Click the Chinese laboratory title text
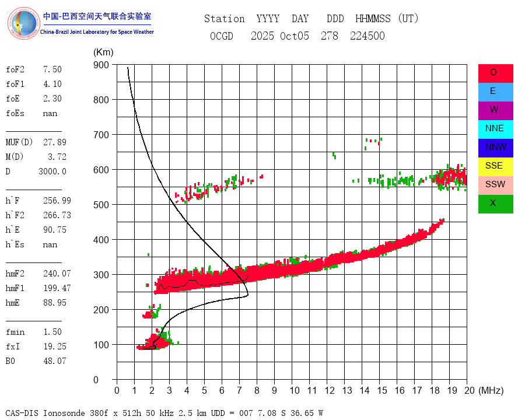The image size is (525, 420). 97,16
